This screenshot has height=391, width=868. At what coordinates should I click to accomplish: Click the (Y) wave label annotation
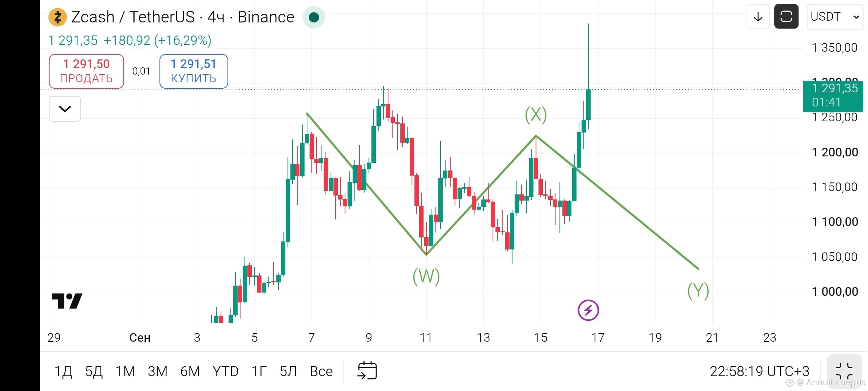[x=698, y=291]
